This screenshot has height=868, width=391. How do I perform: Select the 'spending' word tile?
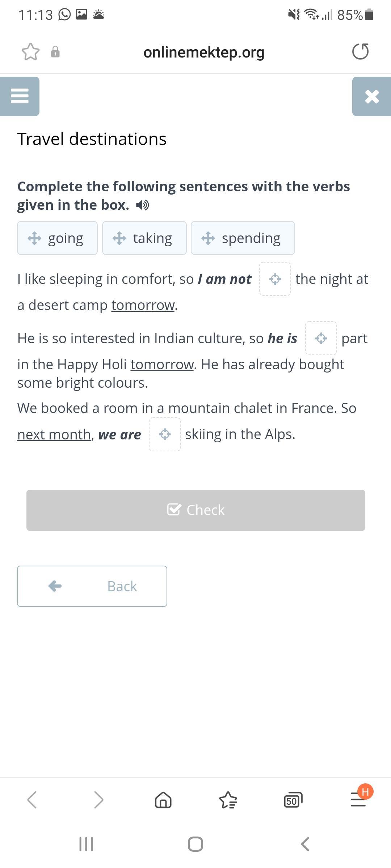pos(243,238)
